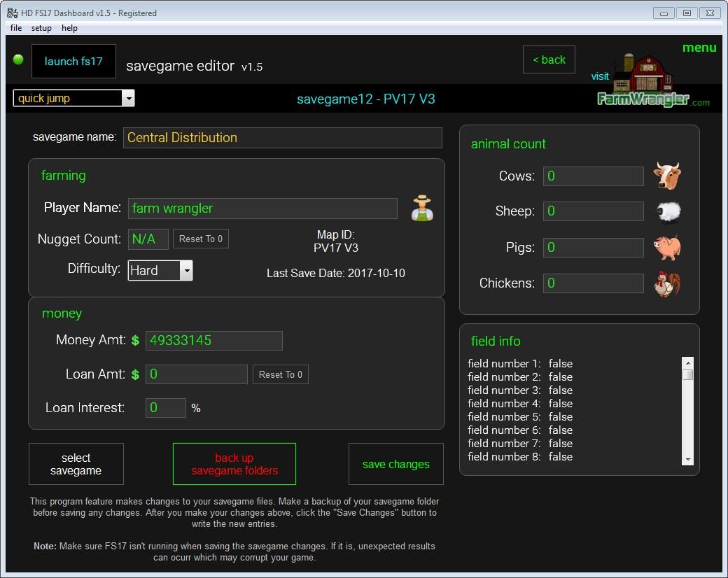The width and height of the screenshot is (728, 578).
Task: Open the file menu
Action: [x=16, y=28]
